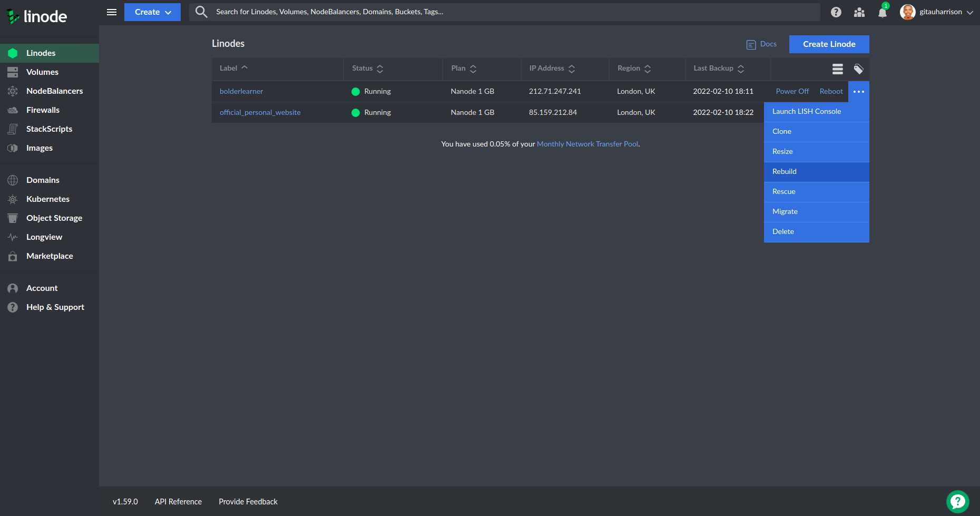The width and height of the screenshot is (980, 516).
Task: Sort table by Plan column
Action: [x=464, y=69]
